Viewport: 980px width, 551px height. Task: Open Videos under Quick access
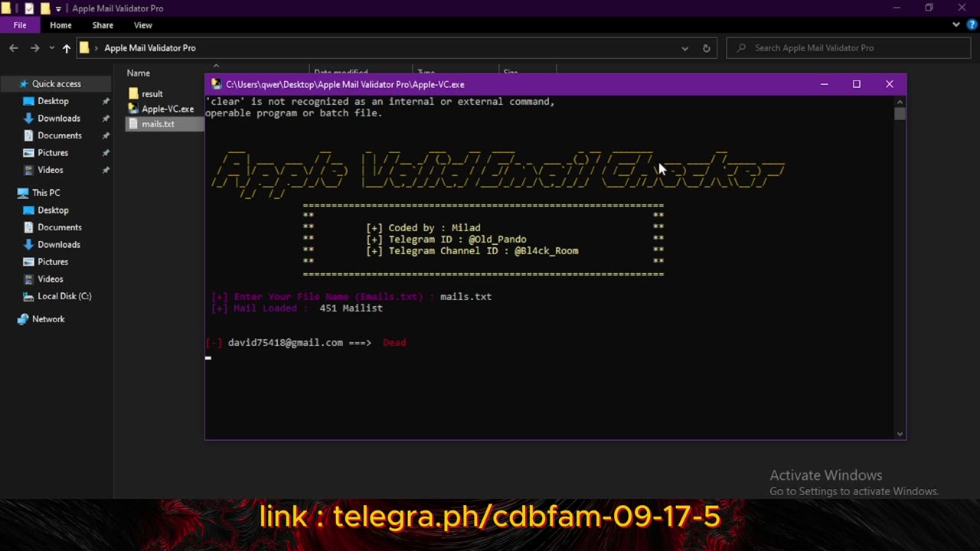[51, 170]
